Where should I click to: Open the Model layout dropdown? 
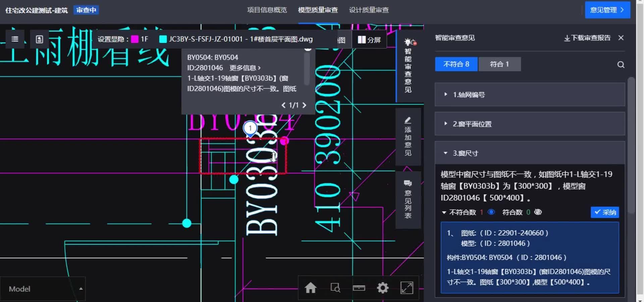tap(43, 289)
